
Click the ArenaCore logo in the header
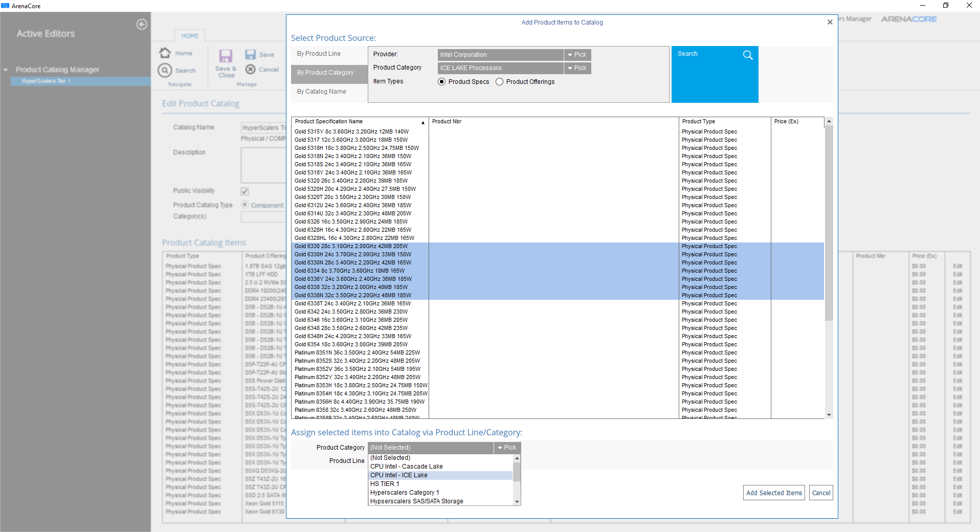[908, 19]
